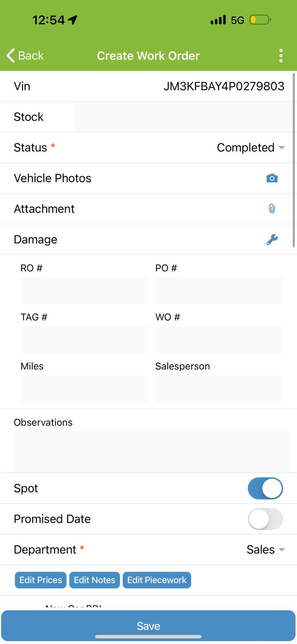The width and height of the screenshot is (297, 644).
Task: Tap the location arrow beside the clock
Action: 73,20
